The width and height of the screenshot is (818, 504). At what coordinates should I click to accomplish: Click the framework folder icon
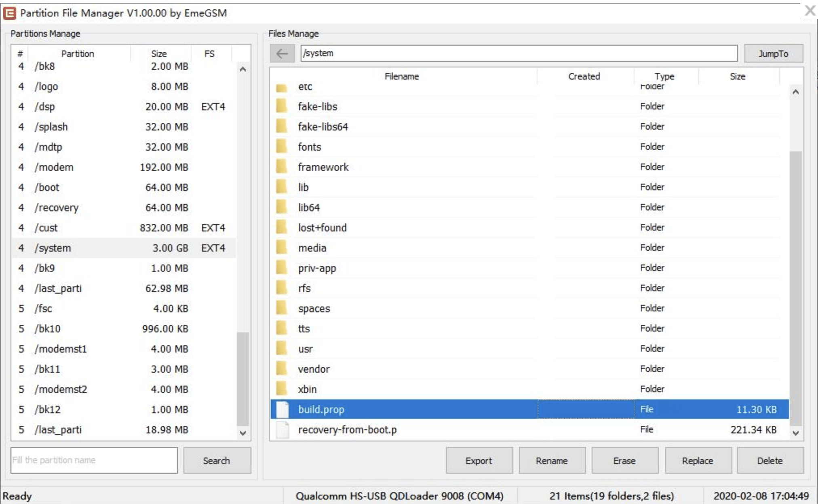[282, 167]
